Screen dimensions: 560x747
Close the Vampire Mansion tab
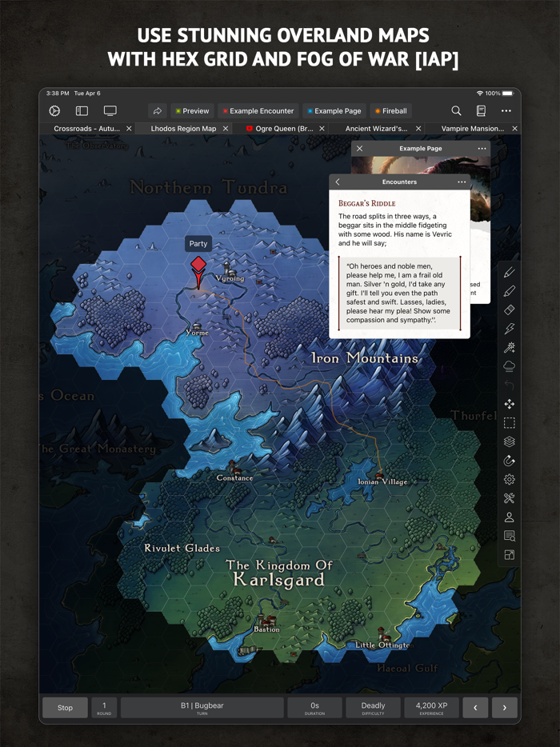click(514, 129)
